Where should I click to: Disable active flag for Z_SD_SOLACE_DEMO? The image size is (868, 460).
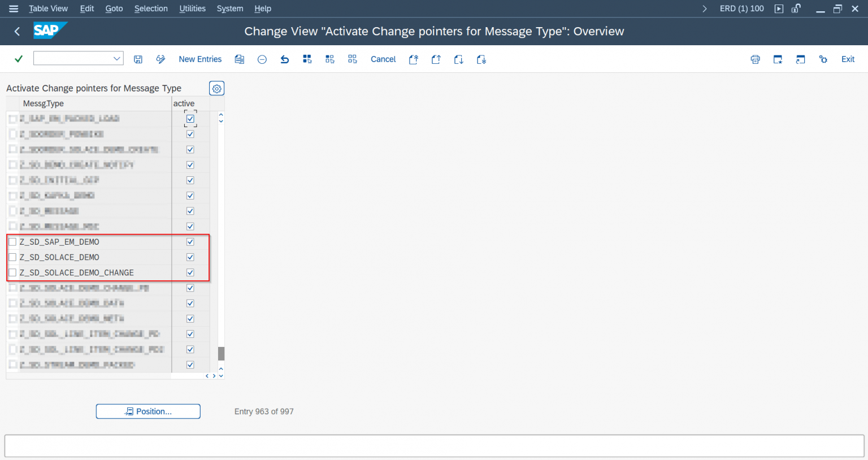coord(190,257)
